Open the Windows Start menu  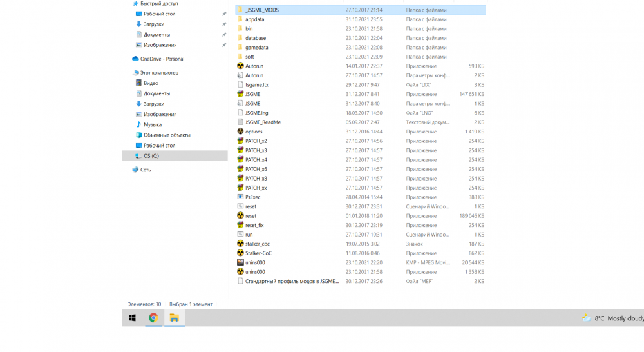point(132,318)
